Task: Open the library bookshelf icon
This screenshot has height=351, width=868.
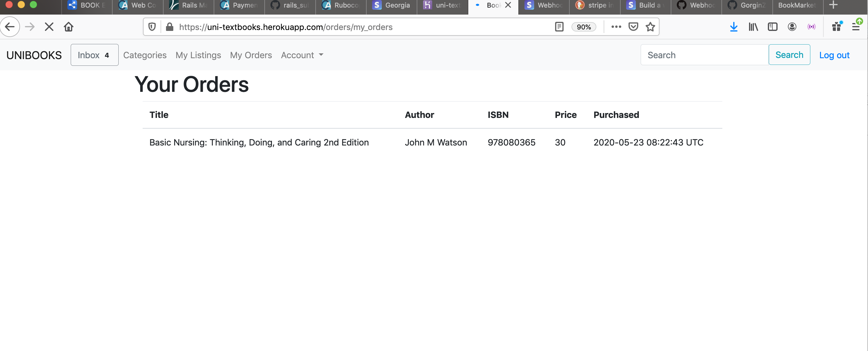Action: tap(753, 27)
